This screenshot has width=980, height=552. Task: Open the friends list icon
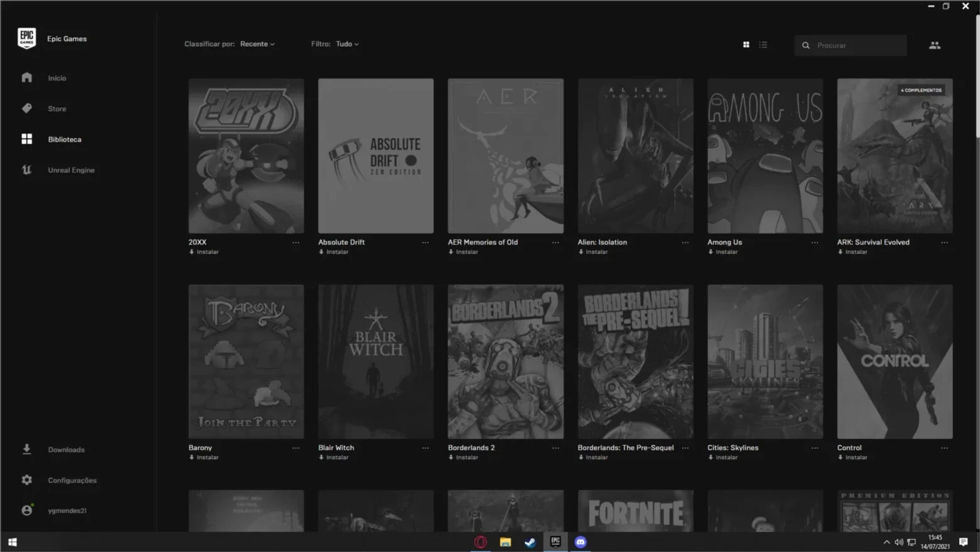[935, 45]
